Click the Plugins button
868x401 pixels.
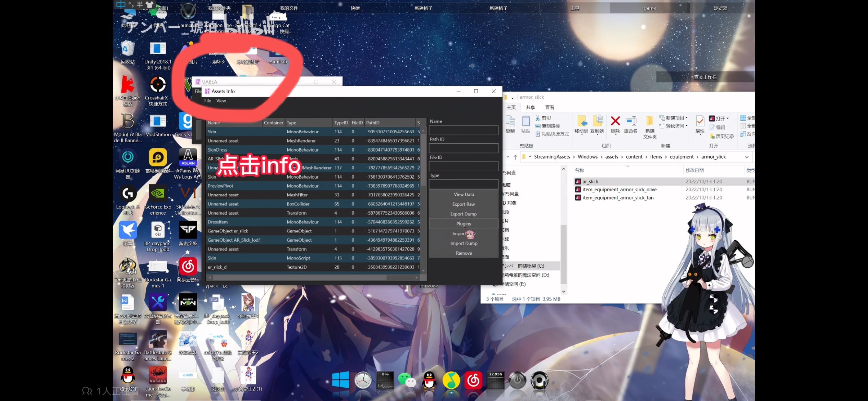[463, 224]
